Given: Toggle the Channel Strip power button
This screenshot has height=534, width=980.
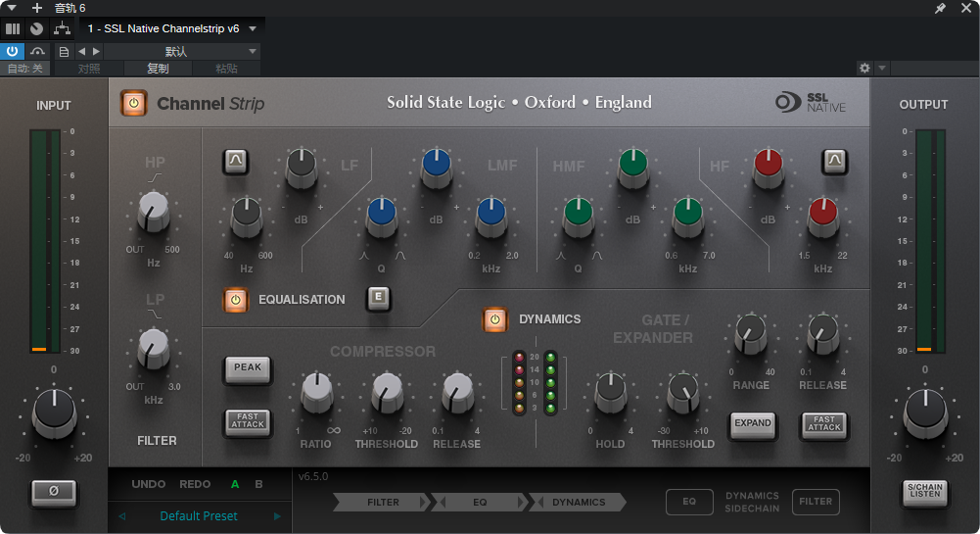Looking at the screenshot, I should click(x=134, y=103).
